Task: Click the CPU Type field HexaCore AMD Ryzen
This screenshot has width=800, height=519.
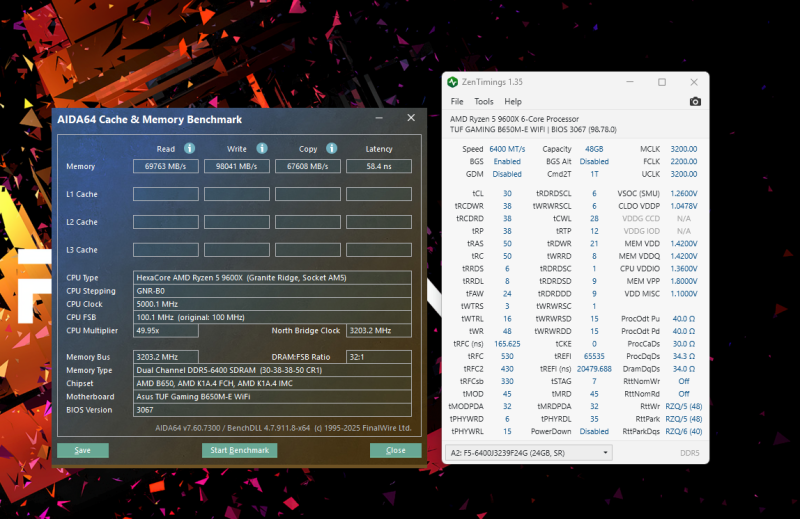Action: tap(272, 278)
